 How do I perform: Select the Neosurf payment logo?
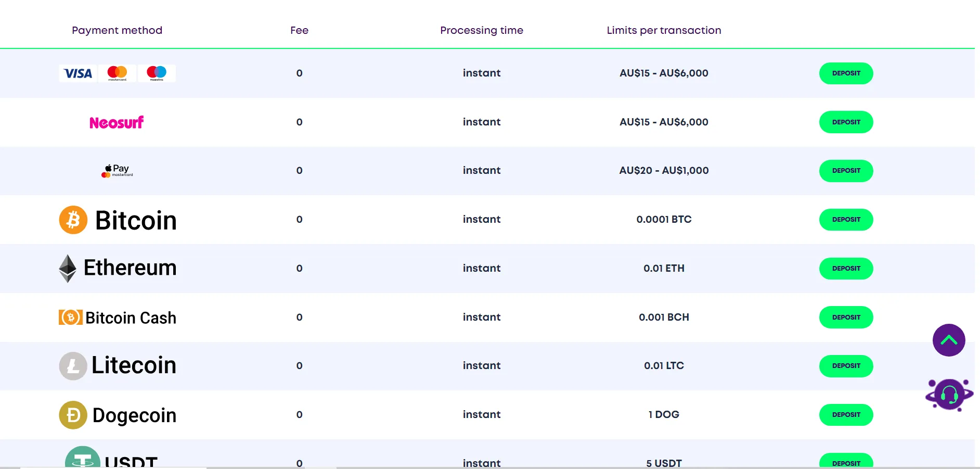117,122
